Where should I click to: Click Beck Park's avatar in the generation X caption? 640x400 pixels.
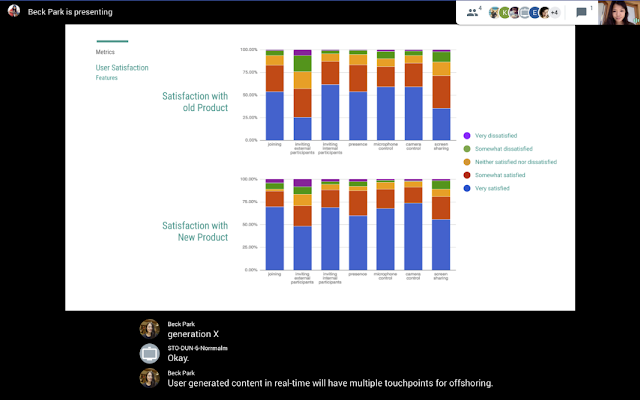tap(149, 329)
